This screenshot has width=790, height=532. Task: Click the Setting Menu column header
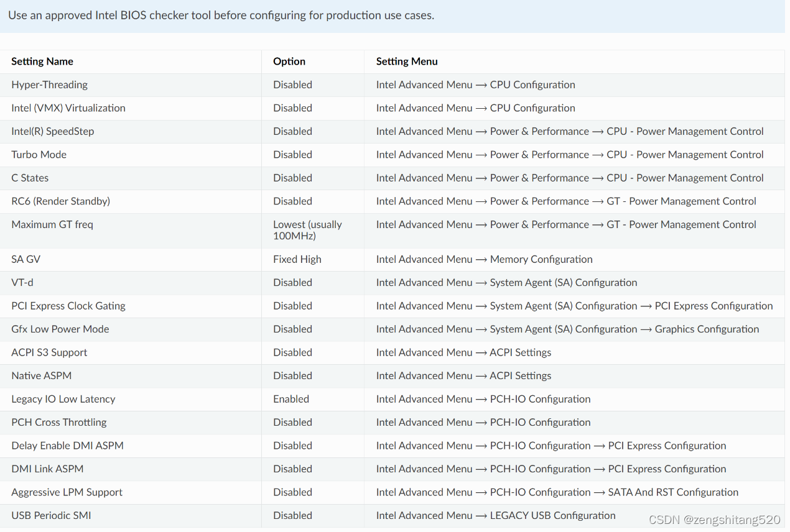pos(407,62)
